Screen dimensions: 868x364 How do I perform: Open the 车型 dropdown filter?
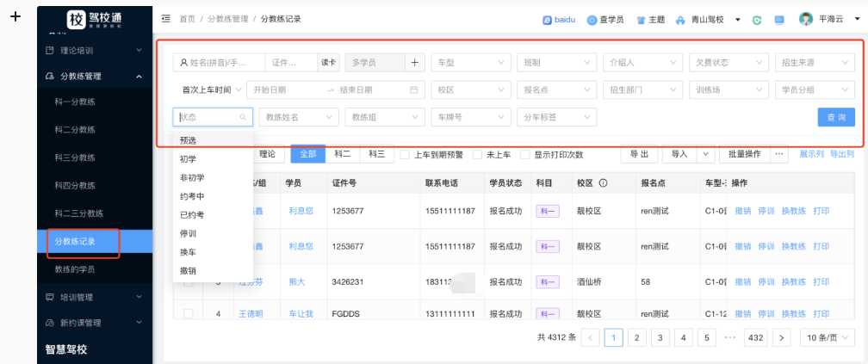click(x=469, y=63)
